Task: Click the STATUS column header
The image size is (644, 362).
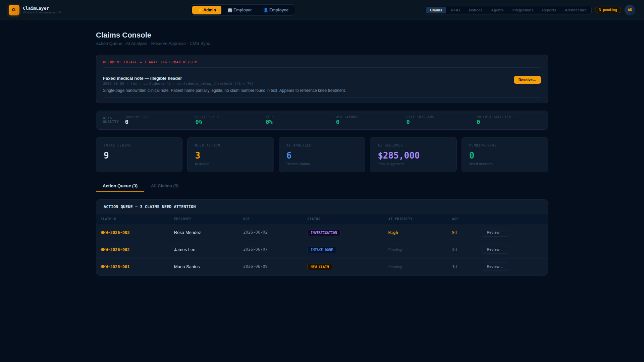Action: pyautogui.click(x=314, y=219)
